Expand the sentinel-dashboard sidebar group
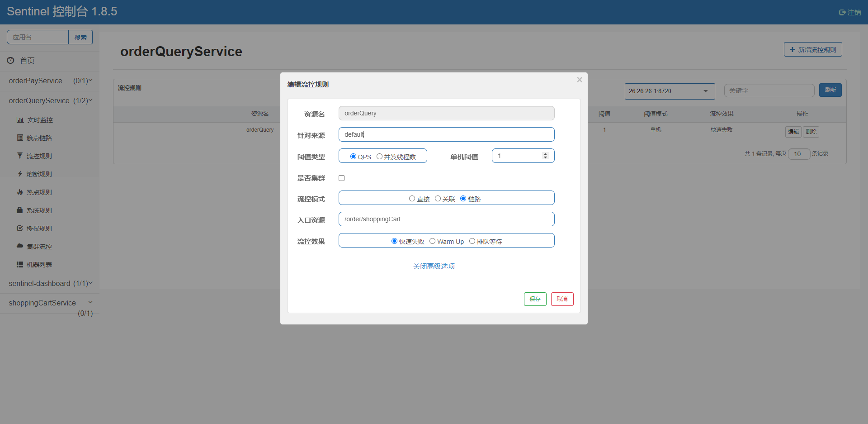Image resolution: width=868 pixels, height=424 pixels. click(x=50, y=283)
